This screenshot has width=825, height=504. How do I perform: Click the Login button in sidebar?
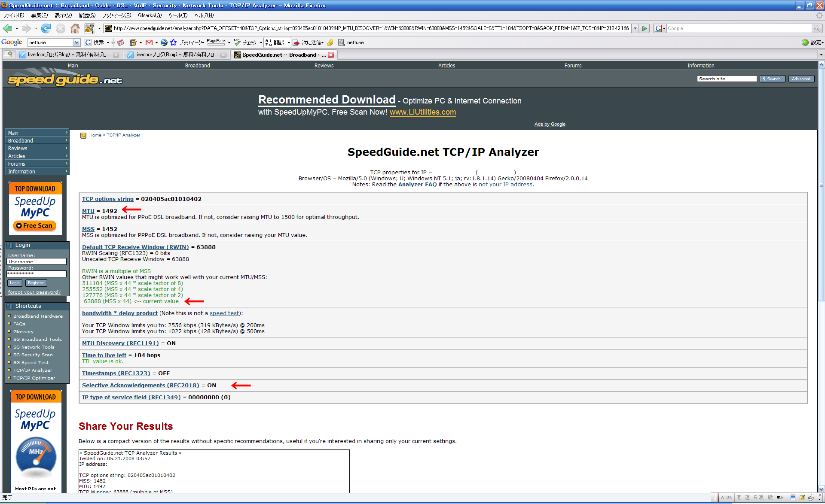tap(15, 283)
